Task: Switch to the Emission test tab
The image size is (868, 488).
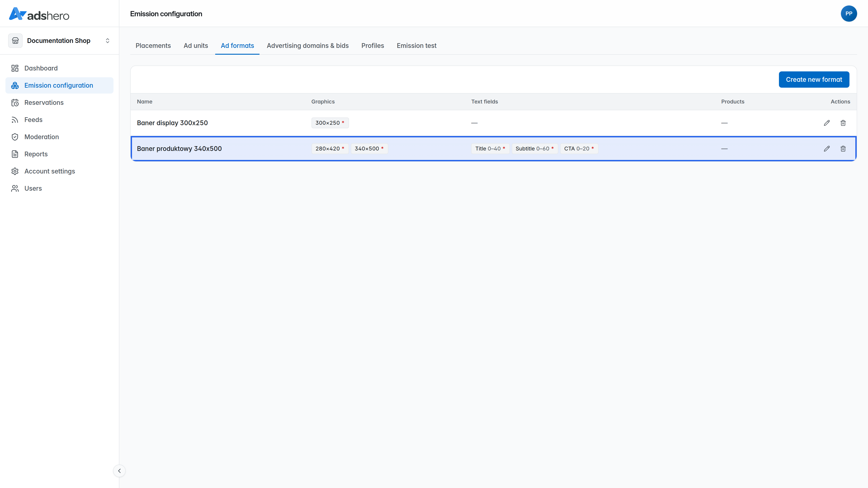Action: pos(416,46)
